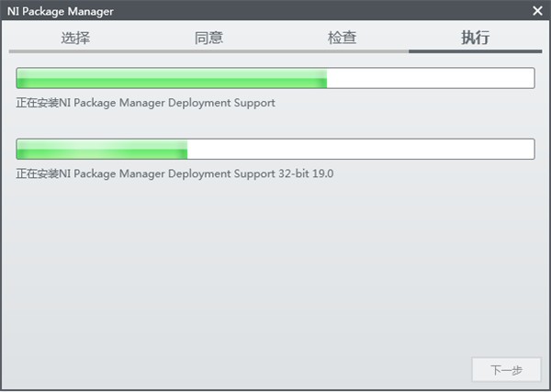This screenshot has width=551, height=392.
Task: Click the upper overall installation progress bar
Action: pos(275,78)
